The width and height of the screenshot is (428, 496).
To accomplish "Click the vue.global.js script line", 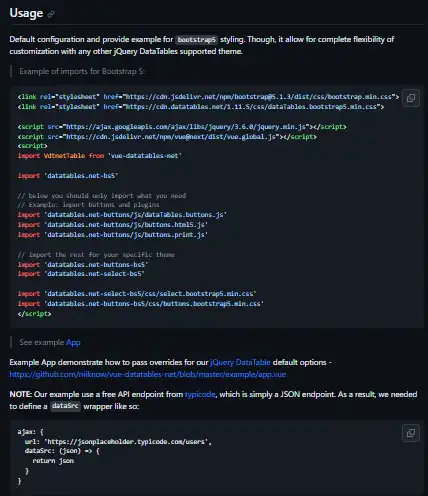I will [167, 137].
